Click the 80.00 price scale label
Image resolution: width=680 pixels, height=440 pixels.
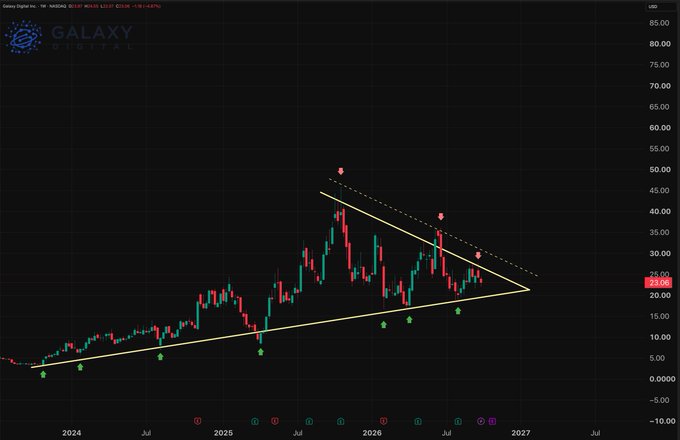(660, 44)
